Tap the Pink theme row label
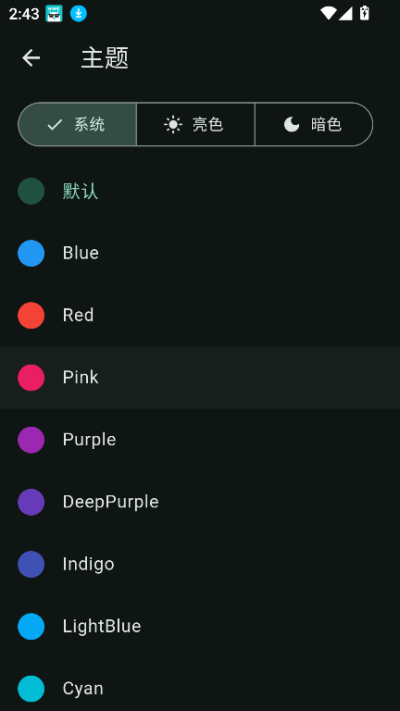 [x=81, y=377]
